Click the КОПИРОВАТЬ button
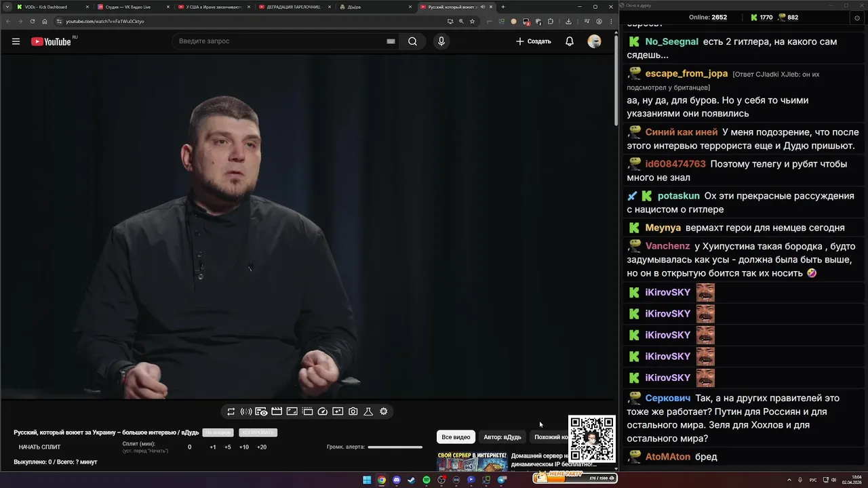Viewport: 868px width, 488px height. [258, 432]
